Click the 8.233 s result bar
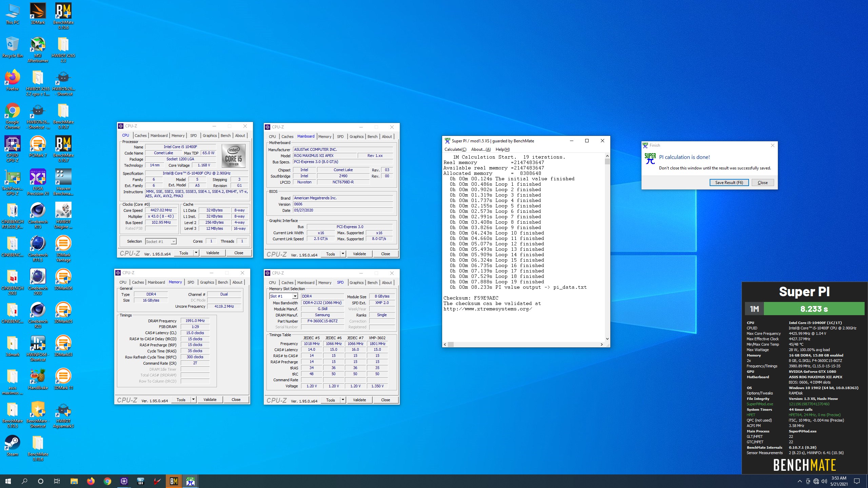This screenshot has height=488, width=868. 814,309
